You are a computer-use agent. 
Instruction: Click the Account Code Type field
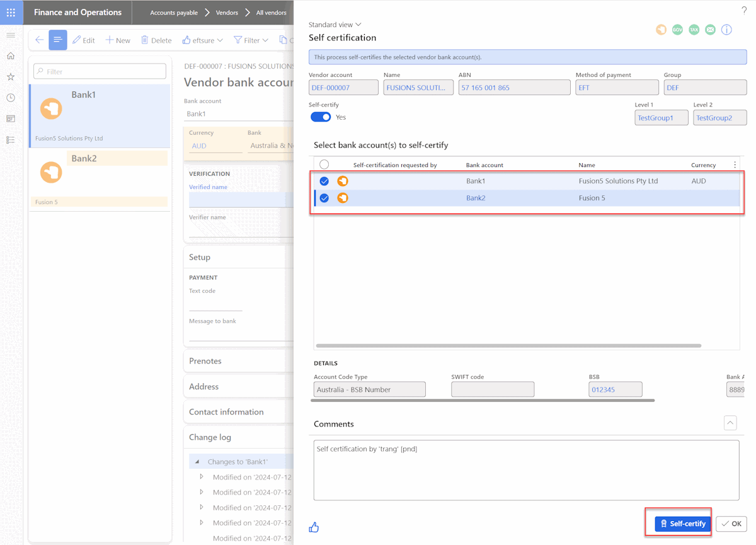369,389
